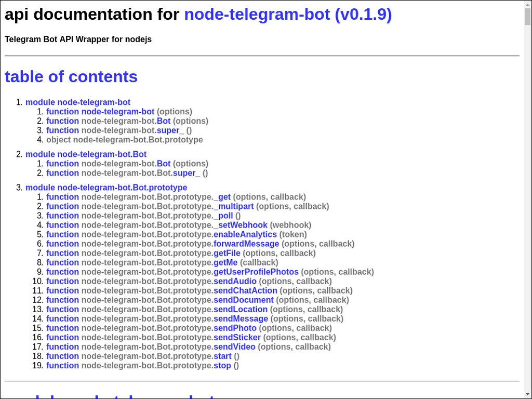Open the enableAnalytics (token) function link
The image size is (532, 399).
pyautogui.click(x=177, y=234)
